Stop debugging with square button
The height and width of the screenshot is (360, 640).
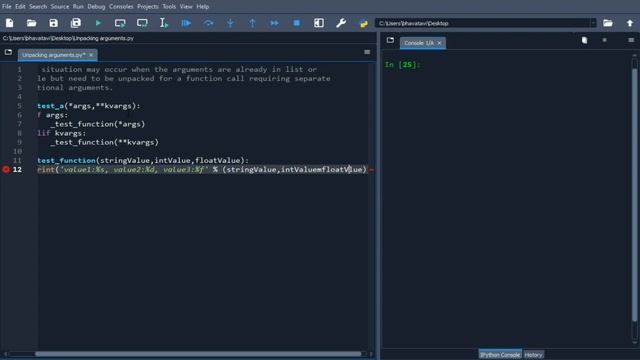(297, 23)
